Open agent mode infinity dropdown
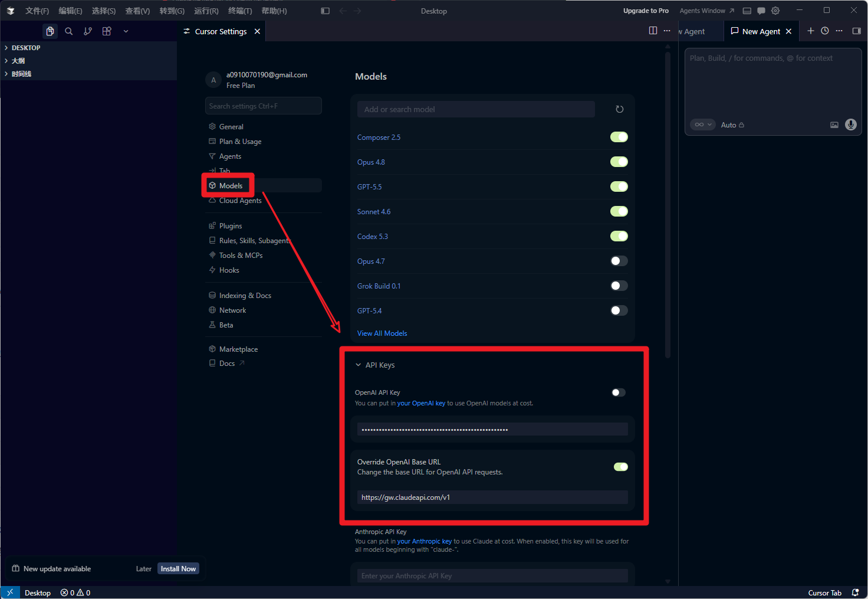This screenshot has width=868, height=599. point(703,125)
